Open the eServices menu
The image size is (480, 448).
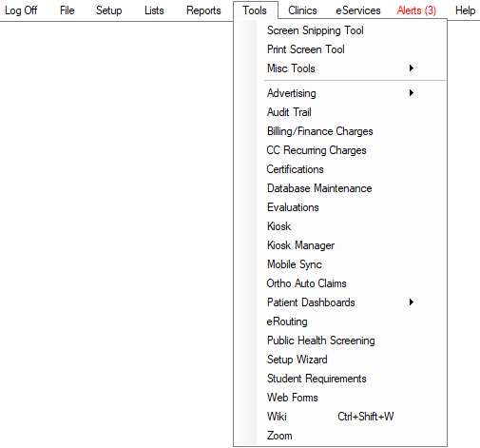coord(358,10)
